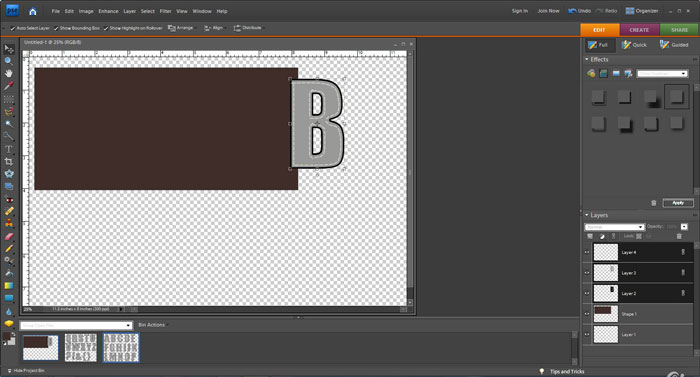Toggle Show Highlight on Rollover checkbox
This screenshot has width=700, height=377.
(x=106, y=28)
